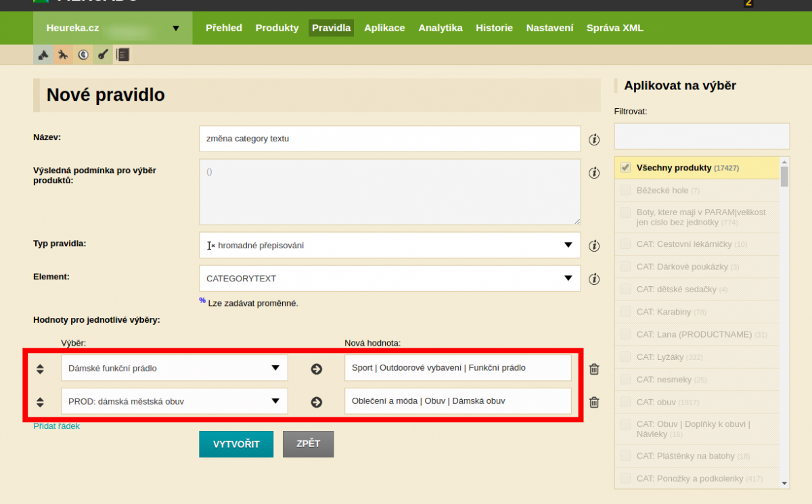The image size is (812, 504).
Task: Check CAT: Cestovní lékárničky
Action: (x=625, y=244)
